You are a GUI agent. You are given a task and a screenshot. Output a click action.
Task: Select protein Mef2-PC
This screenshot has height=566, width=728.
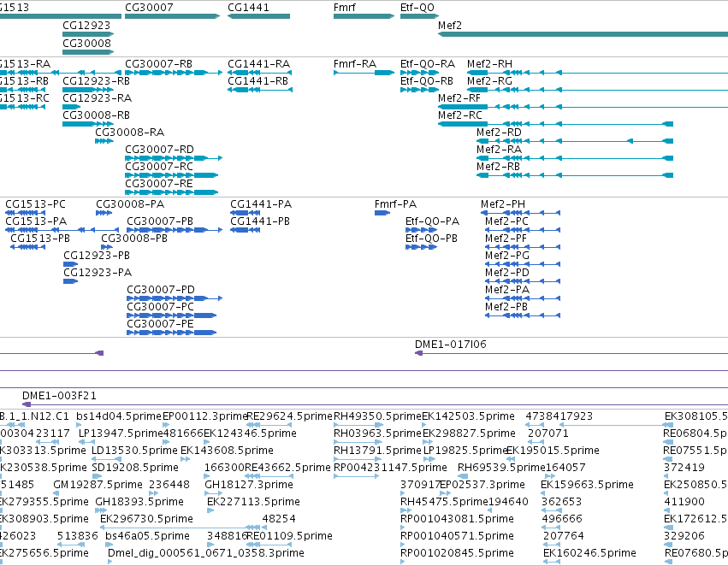pos(506,221)
